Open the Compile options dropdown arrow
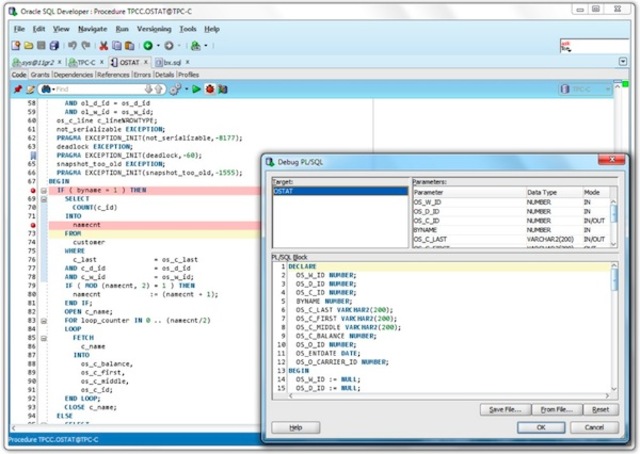This screenshot has height=454, width=640. 187,89
